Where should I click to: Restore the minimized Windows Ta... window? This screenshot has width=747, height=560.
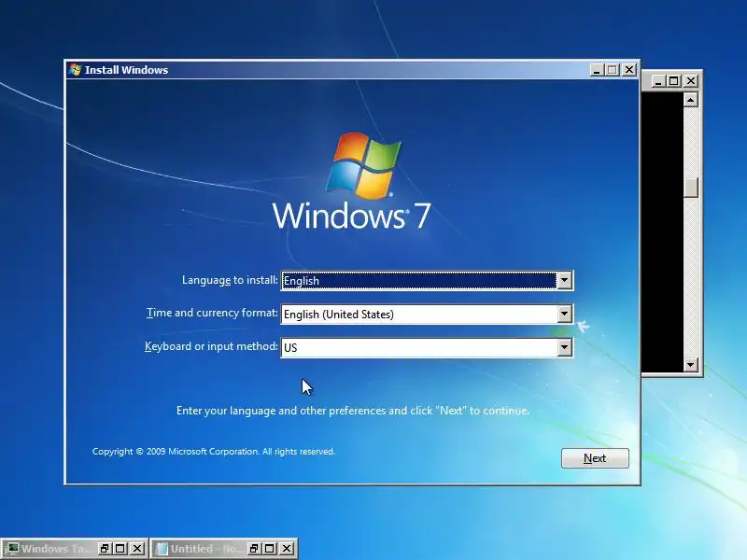[105, 549]
